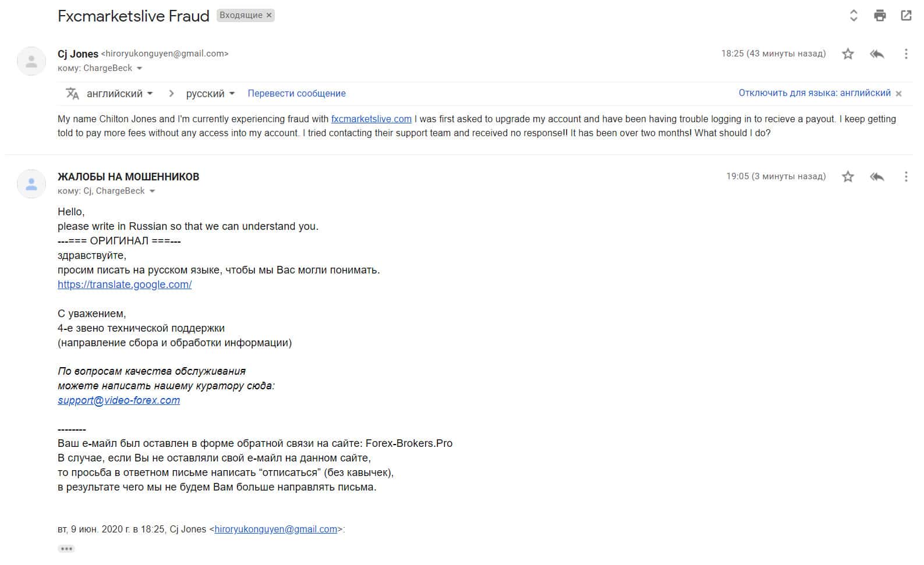Reply to the Cj Jones message
The height and width of the screenshot is (565, 924).
click(x=877, y=54)
